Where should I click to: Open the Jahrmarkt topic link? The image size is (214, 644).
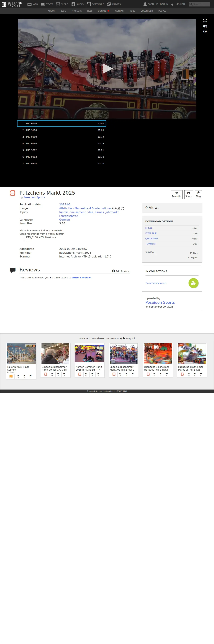[x=112, y=212]
